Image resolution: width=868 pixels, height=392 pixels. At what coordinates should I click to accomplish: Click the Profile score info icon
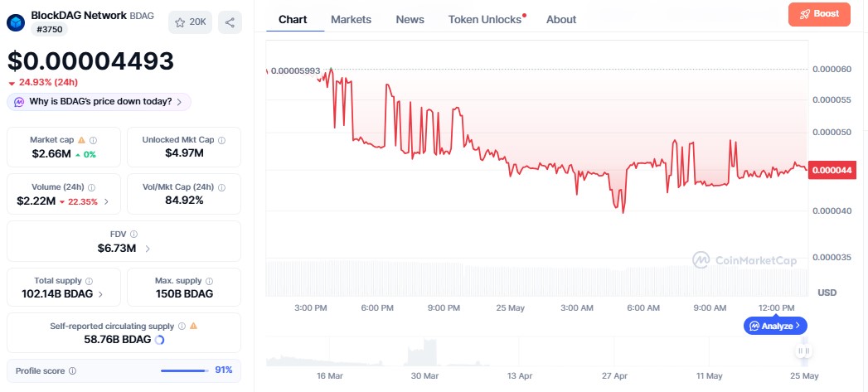72,371
